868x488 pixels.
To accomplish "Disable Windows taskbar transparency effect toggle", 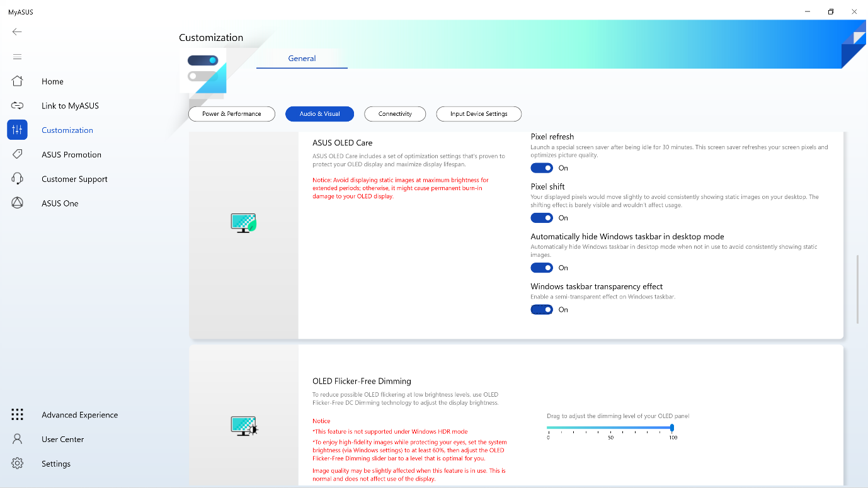I will pos(542,310).
